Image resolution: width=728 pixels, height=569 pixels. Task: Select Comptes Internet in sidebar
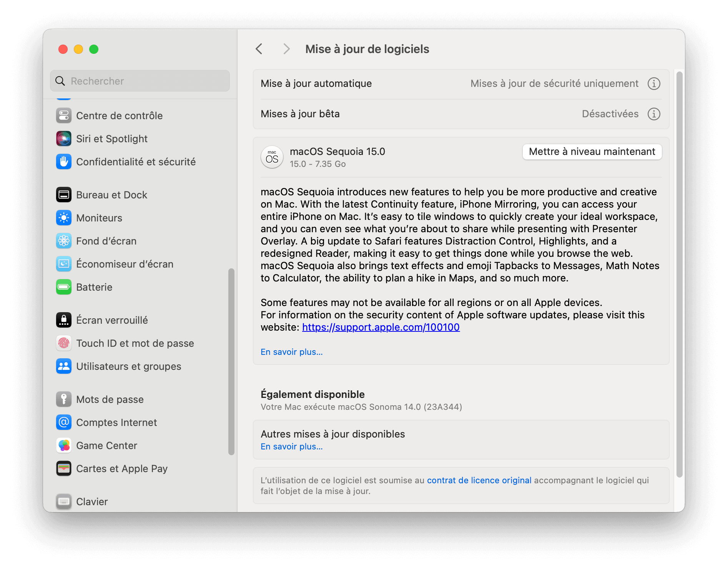[x=140, y=423]
